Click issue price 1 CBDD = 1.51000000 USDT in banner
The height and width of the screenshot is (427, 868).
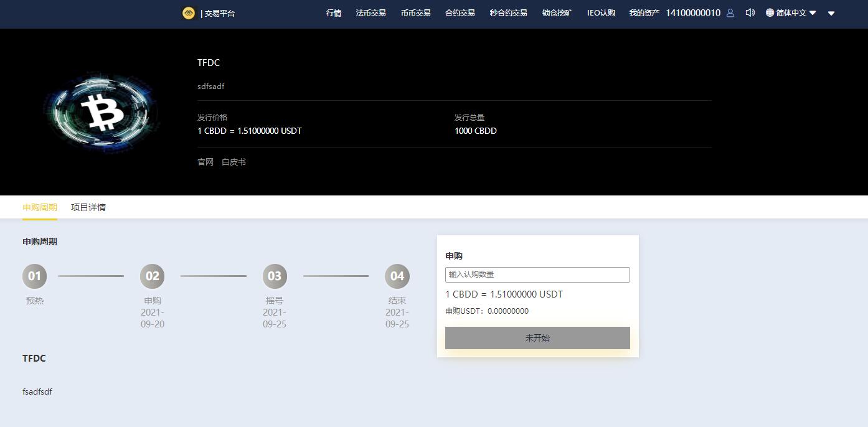(x=250, y=131)
